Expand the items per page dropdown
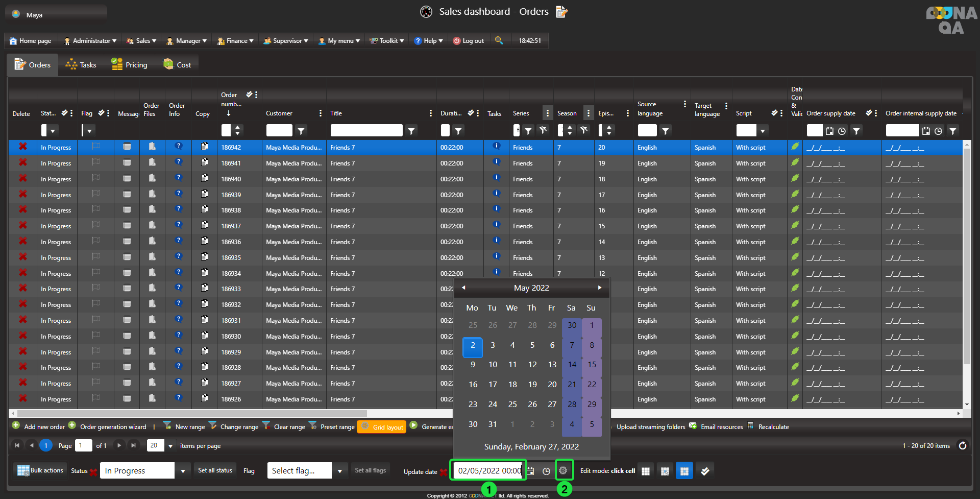The height and width of the screenshot is (499, 980). coord(170,445)
